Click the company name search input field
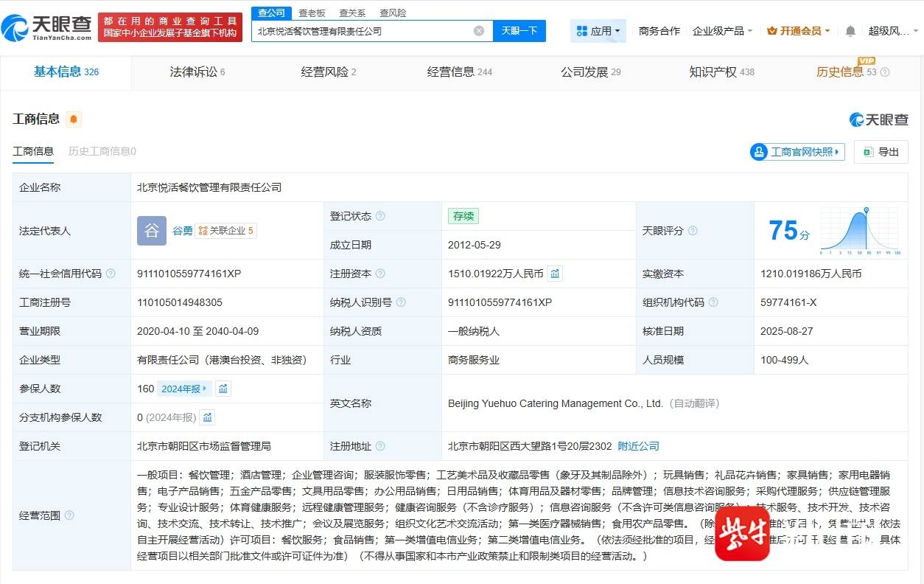This screenshot has height=584, width=924. click(x=361, y=31)
